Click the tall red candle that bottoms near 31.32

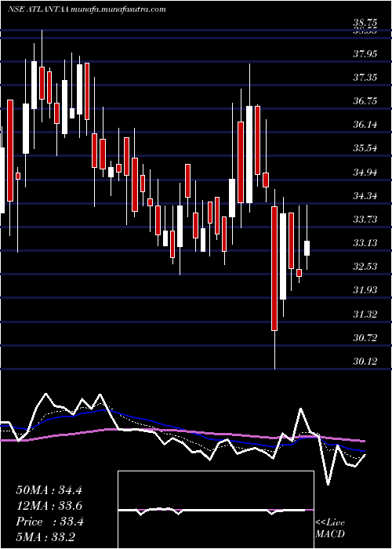[274, 268]
